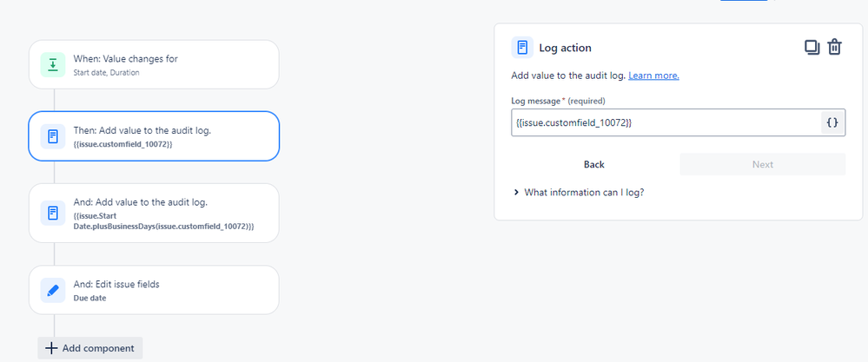Click the trigger icon on the Value changes card
Screen dimensions: 868x362
pos(53,64)
